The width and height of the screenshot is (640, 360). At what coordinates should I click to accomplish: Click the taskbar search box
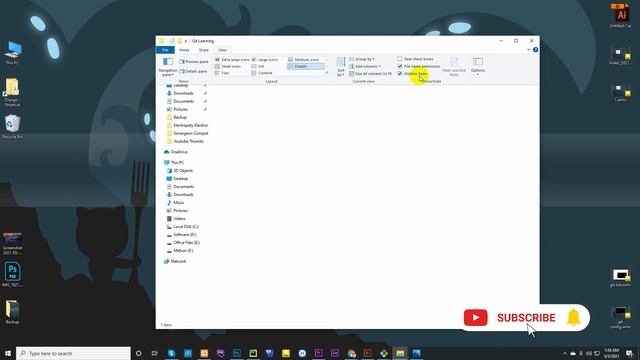click(73, 353)
